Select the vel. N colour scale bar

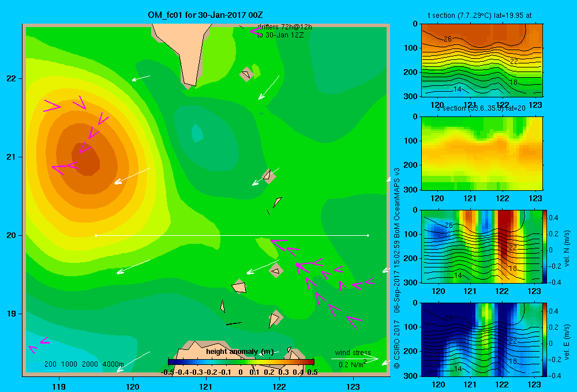(545, 246)
